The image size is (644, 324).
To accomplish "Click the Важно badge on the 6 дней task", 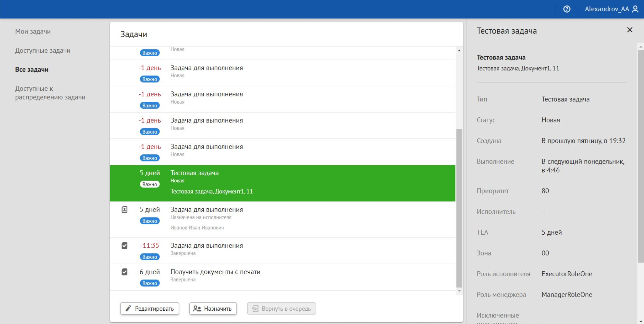I will click(x=150, y=283).
